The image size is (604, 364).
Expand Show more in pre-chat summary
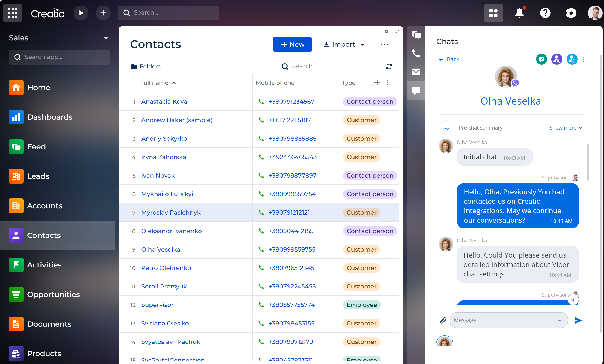point(565,127)
